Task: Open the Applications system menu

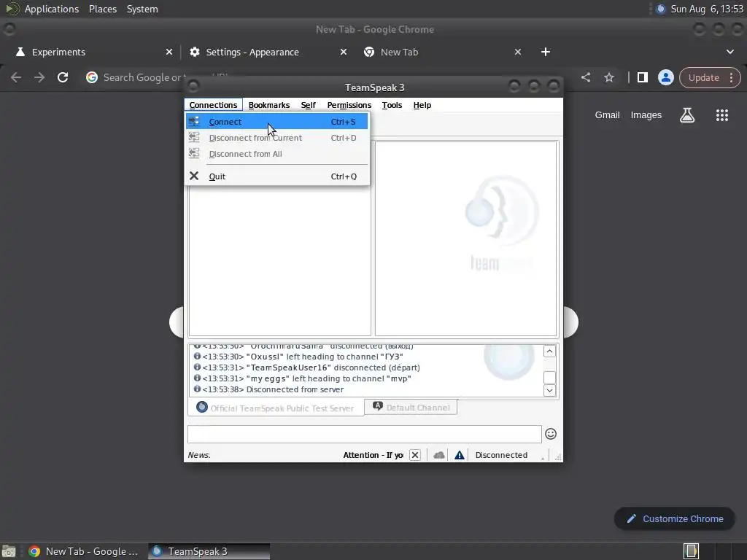Action: [x=52, y=9]
